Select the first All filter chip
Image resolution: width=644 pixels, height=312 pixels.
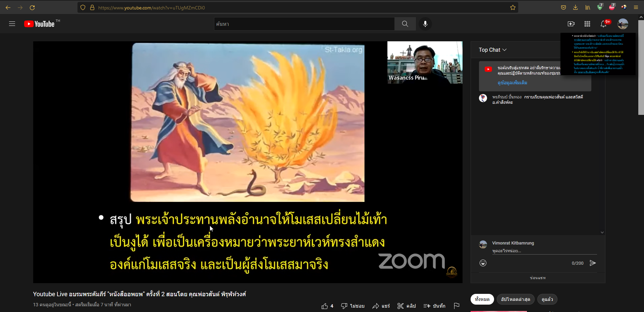482,299
